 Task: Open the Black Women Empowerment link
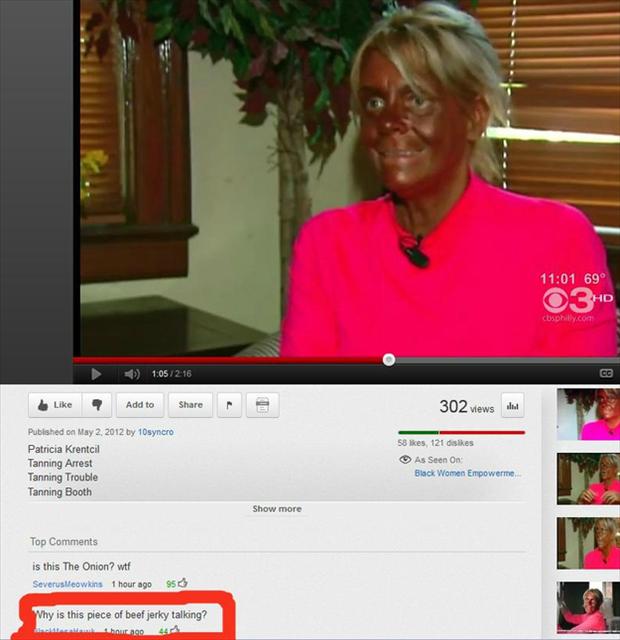coord(468,473)
